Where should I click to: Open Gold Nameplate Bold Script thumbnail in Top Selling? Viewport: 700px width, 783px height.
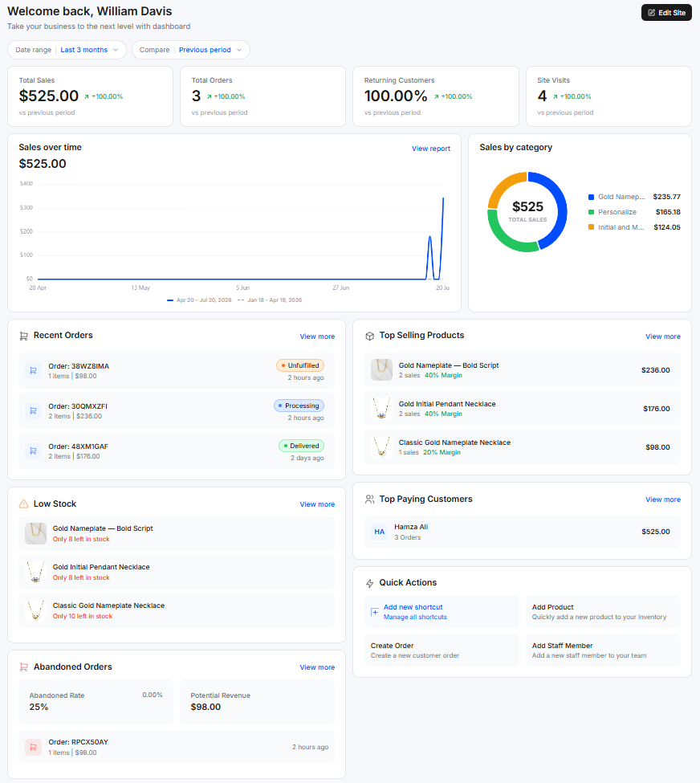coord(381,370)
